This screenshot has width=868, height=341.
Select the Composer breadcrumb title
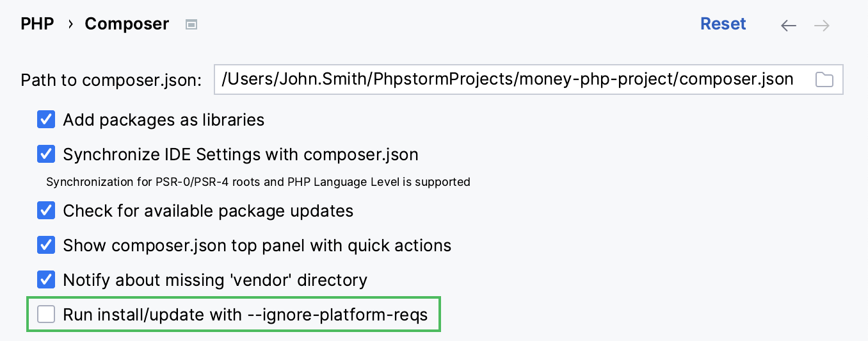pyautogui.click(x=127, y=24)
